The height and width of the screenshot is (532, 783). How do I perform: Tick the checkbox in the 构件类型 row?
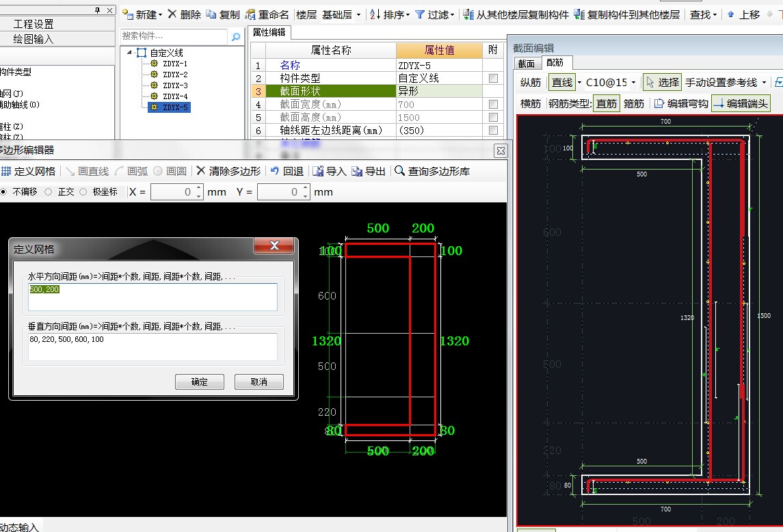point(493,79)
